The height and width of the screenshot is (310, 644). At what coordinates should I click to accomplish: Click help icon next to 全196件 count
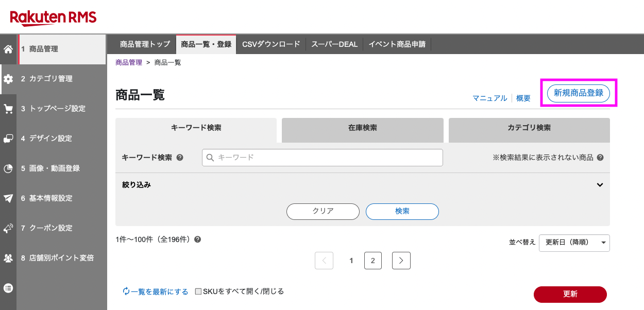point(198,239)
